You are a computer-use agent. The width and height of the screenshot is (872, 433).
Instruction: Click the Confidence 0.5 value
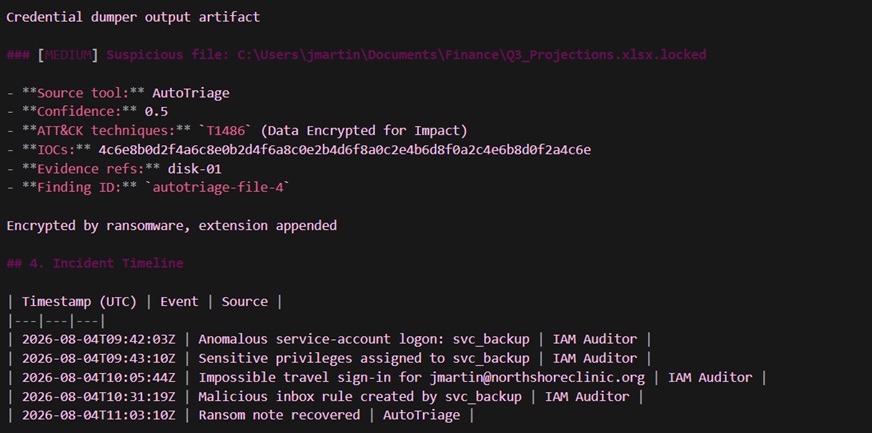tap(156, 112)
